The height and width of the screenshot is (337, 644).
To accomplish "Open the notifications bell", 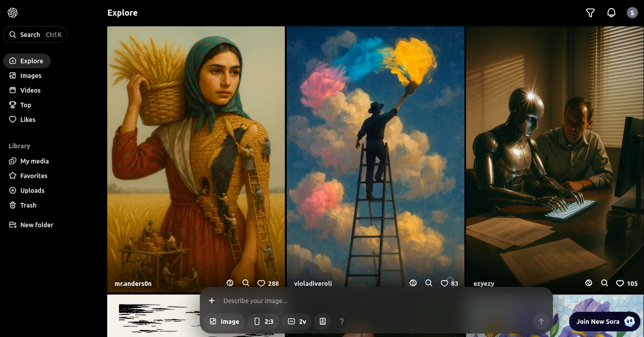I will (x=611, y=13).
